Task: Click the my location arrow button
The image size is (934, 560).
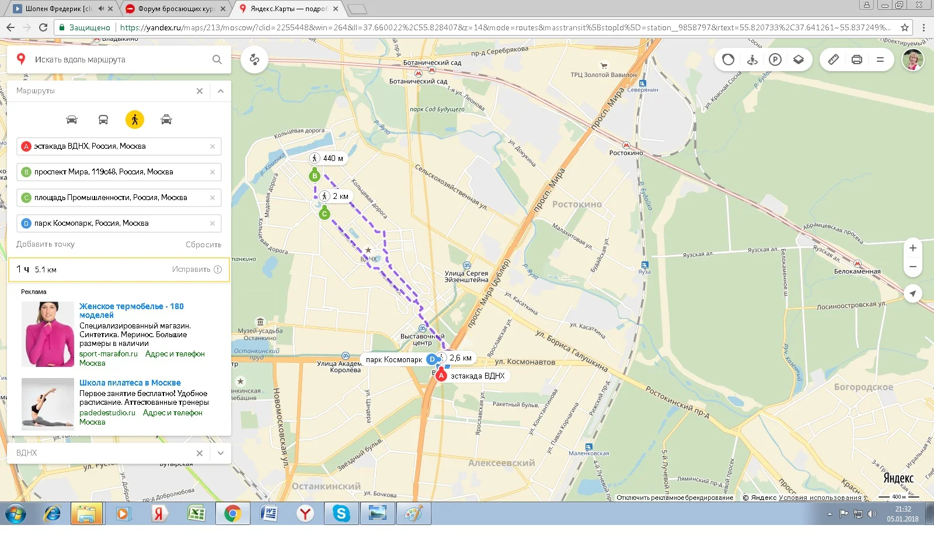Action: [913, 293]
